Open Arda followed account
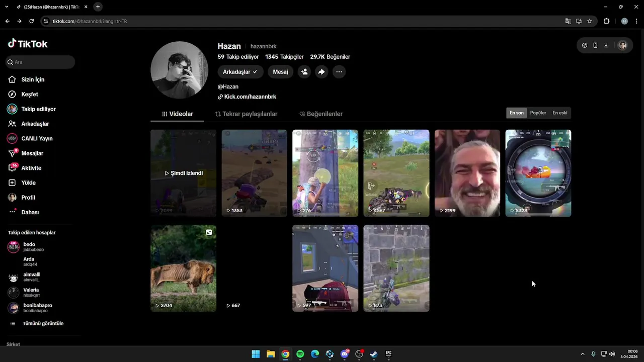Viewport: 644px width, 362px height. [x=29, y=261]
